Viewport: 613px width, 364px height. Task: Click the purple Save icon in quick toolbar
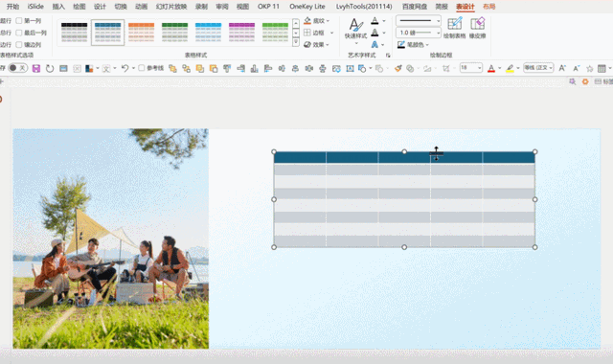tap(36, 68)
